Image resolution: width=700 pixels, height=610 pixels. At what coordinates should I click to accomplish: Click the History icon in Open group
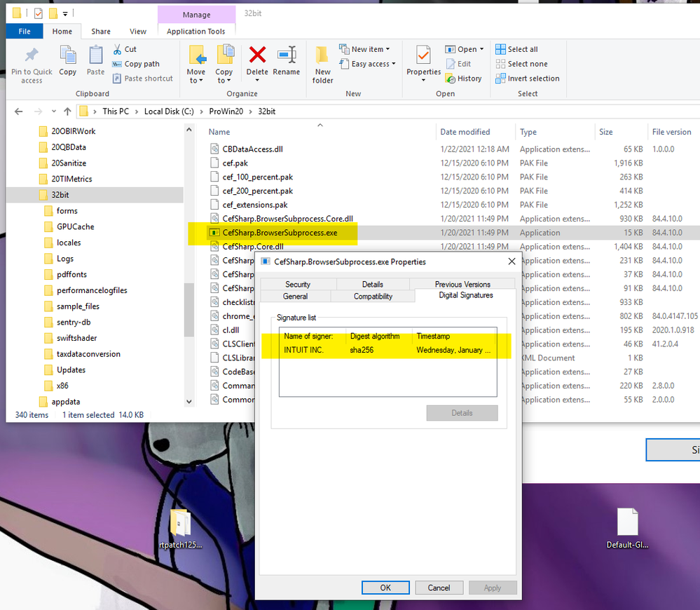point(452,79)
